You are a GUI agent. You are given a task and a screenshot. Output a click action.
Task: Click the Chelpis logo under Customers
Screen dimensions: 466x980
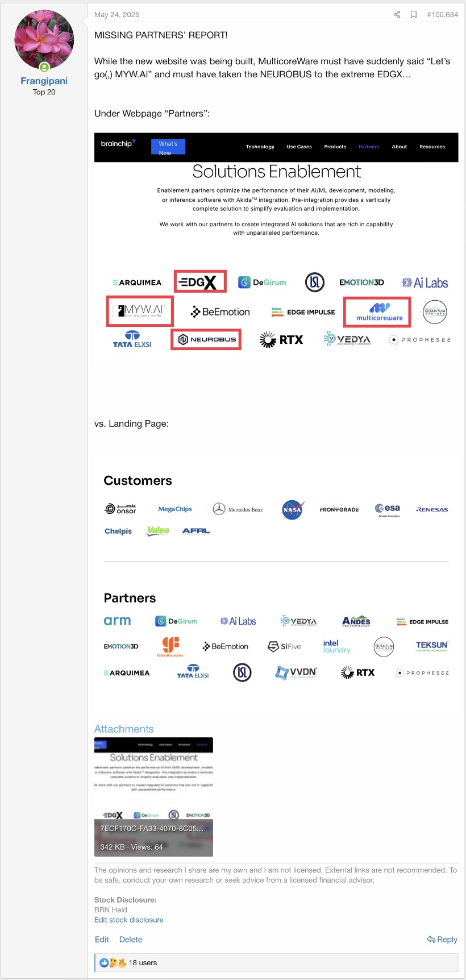point(118,531)
